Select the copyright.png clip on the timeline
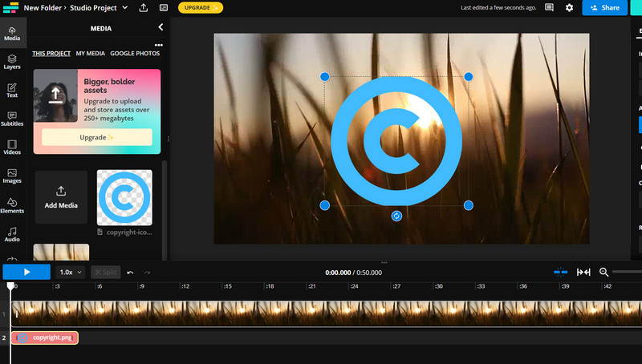Image resolution: width=642 pixels, height=364 pixels. (45, 338)
